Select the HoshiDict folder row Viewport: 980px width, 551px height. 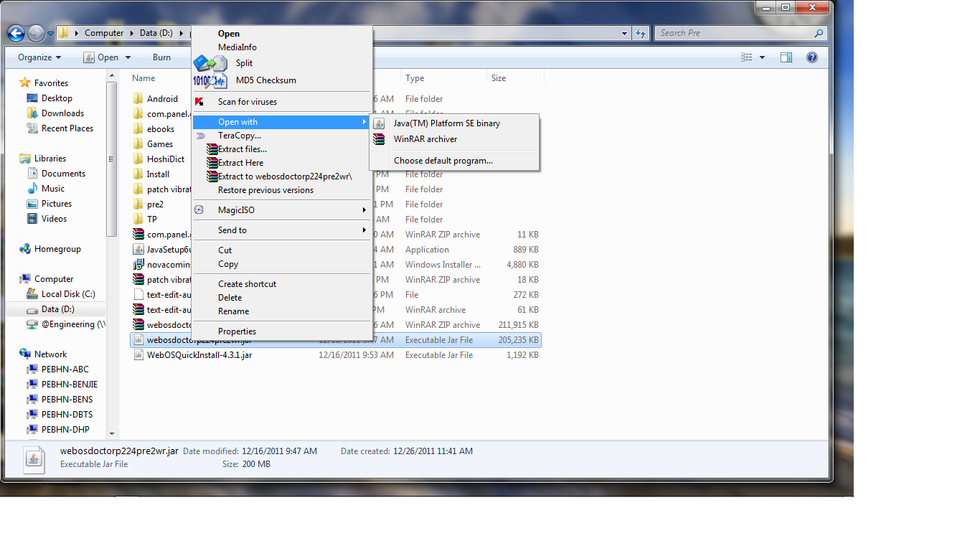pos(165,159)
